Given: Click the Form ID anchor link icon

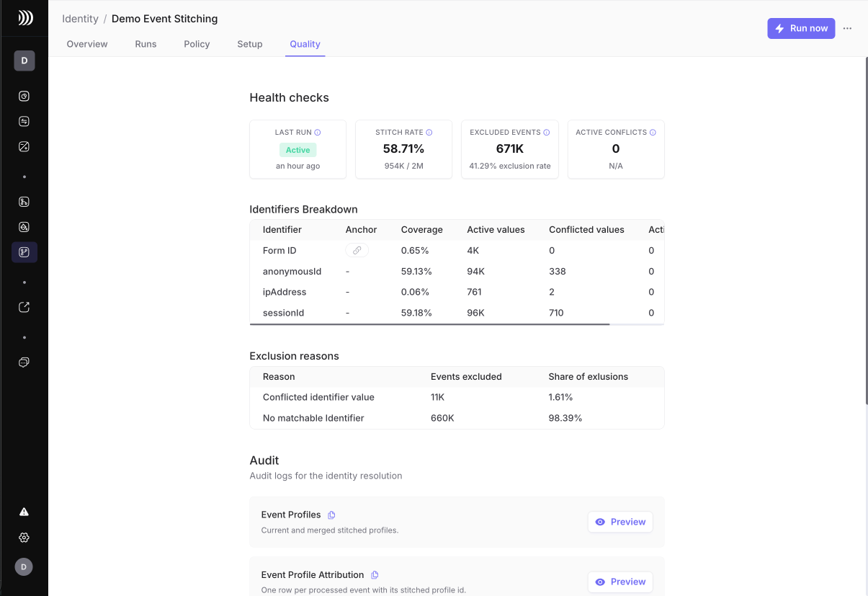Looking at the screenshot, I should [357, 250].
